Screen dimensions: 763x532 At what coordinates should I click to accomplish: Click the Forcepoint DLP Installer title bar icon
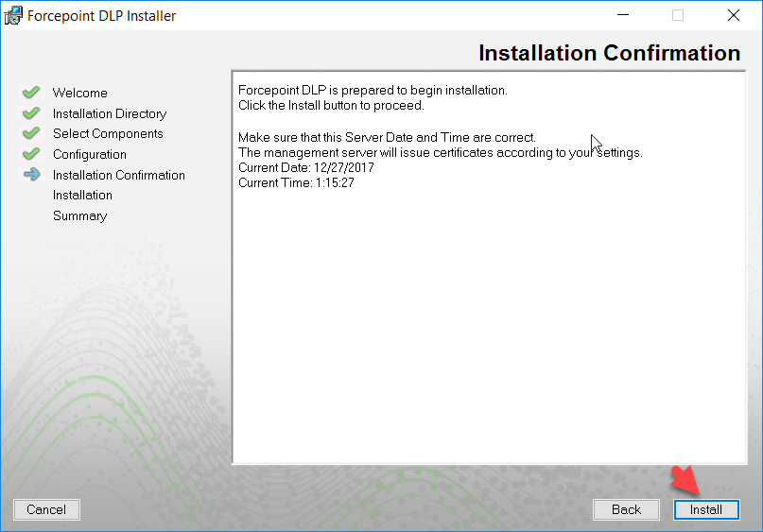point(13,15)
